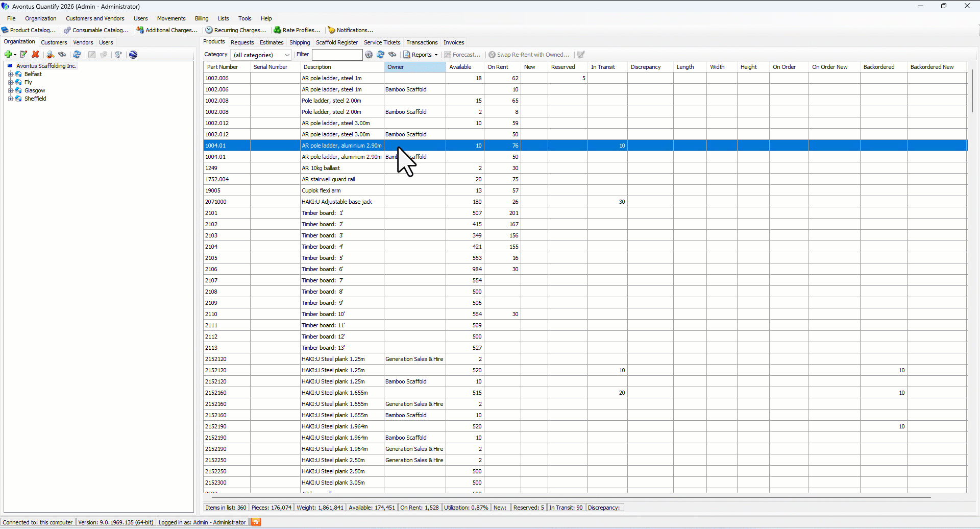Screen dimensions: 980x529
Task: Switch to the Transactions tab
Action: click(x=422, y=42)
